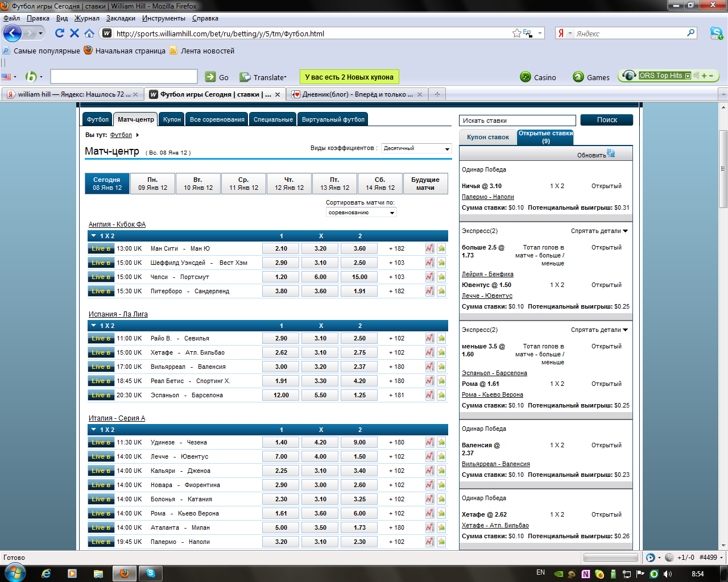This screenshot has width=728, height=582.
Task: Switch to the Купон tab
Action: point(172,119)
